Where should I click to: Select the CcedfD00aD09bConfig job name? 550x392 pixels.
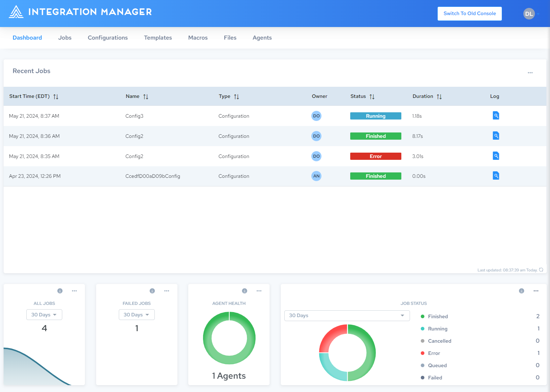click(x=153, y=176)
